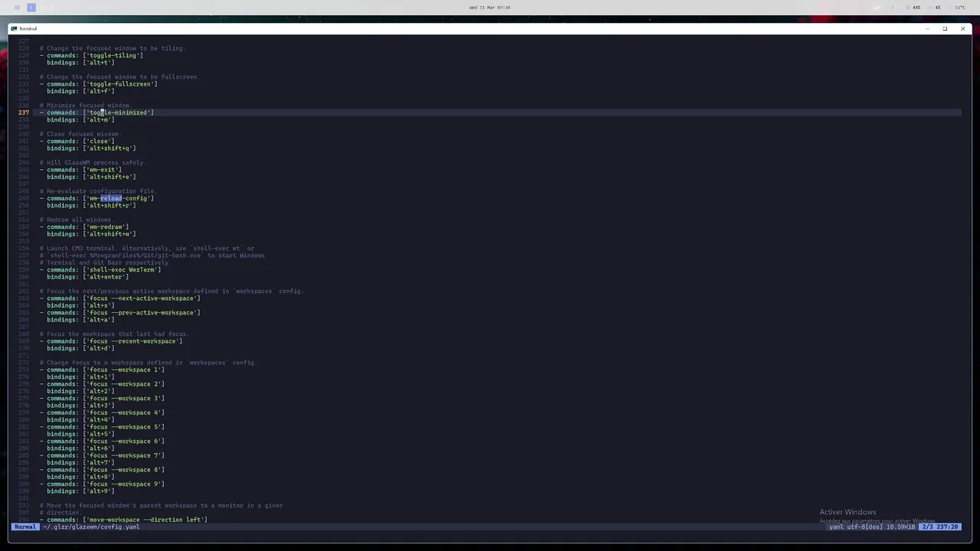Viewport: 980px width, 551px height.
Task: Click the 'alt+1' binding value
Action: tap(100, 377)
